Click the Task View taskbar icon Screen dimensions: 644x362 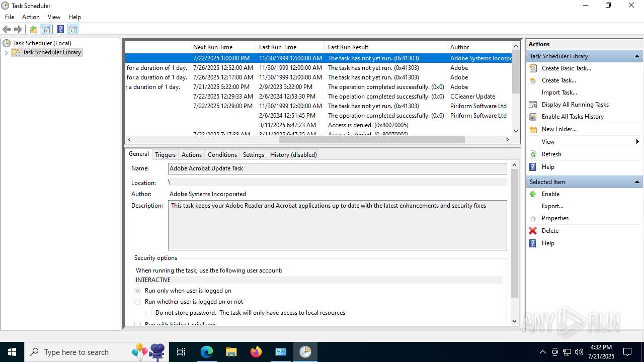pyautogui.click(x=181, y=352)
